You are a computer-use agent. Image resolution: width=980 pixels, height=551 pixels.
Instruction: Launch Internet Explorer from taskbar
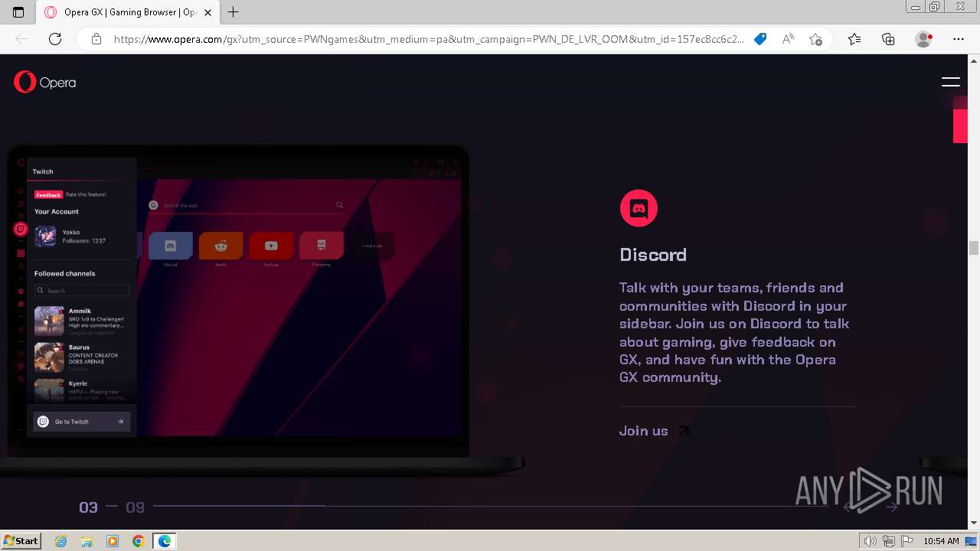pyautogui.click(x=61, y=541)
